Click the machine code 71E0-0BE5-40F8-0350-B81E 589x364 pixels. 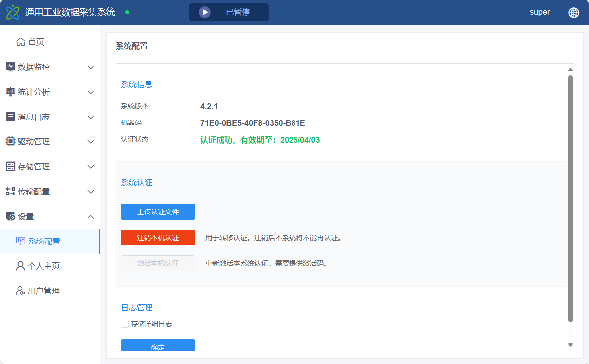(253, 123)
